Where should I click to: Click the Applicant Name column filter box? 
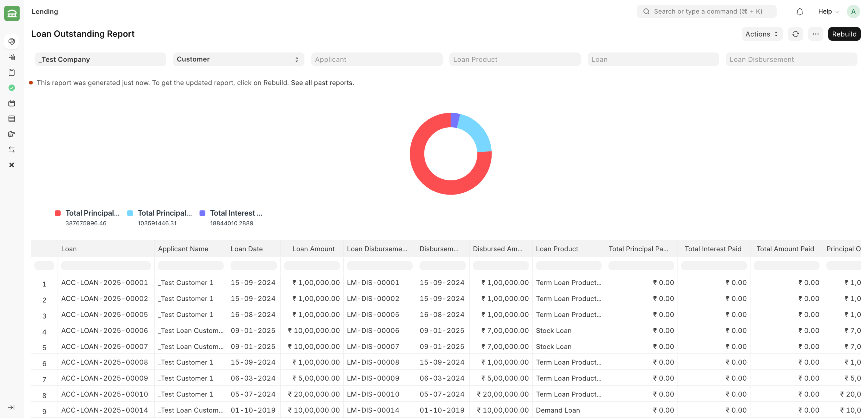[x=191, y=266]
